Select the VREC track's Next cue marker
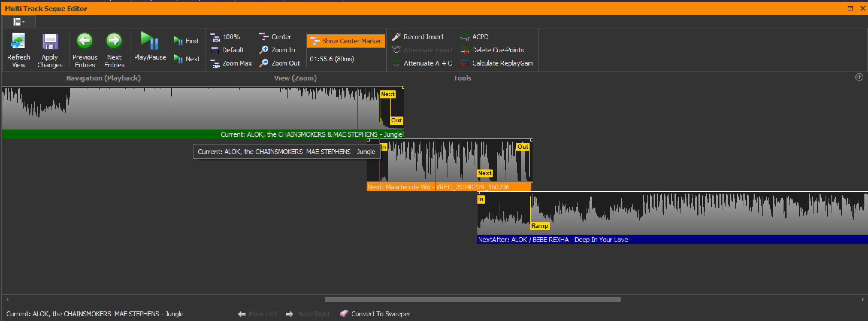 485,173
